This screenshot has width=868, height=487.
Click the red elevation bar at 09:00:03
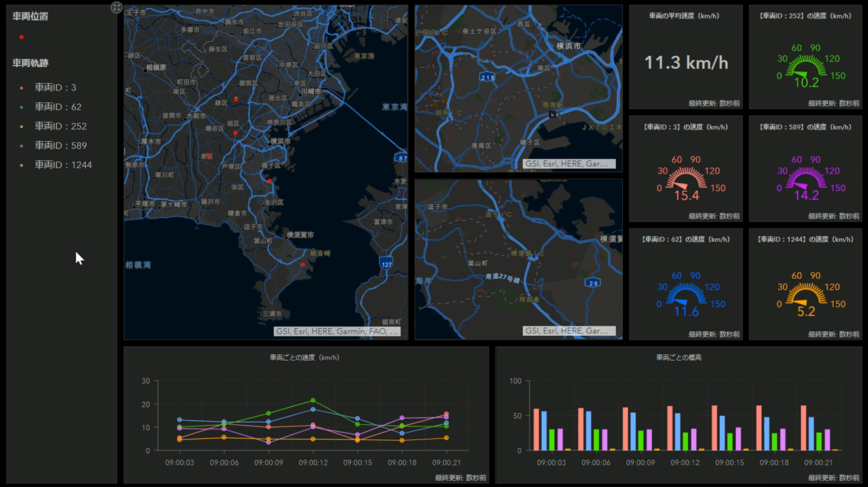click(x=536, y=429)
